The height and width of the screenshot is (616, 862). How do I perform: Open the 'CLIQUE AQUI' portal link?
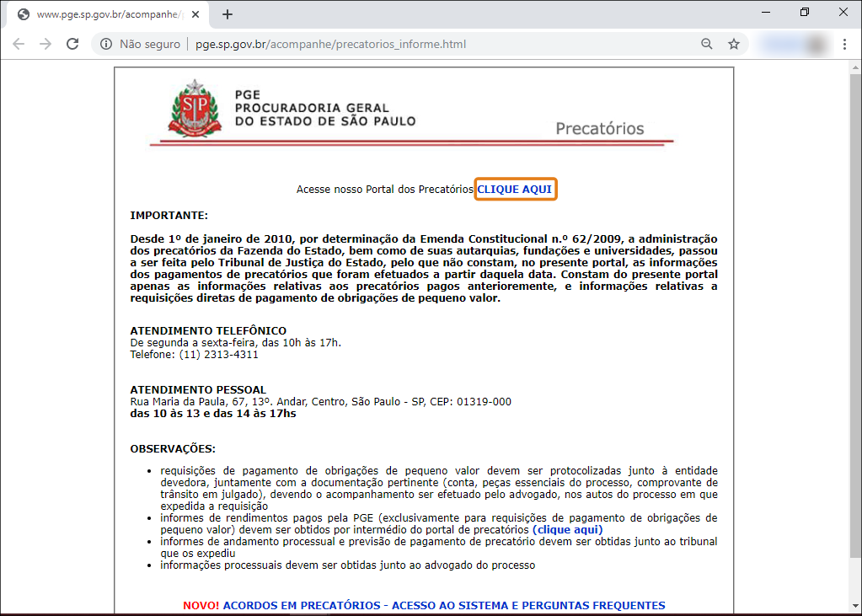click(x=515, y=190)
